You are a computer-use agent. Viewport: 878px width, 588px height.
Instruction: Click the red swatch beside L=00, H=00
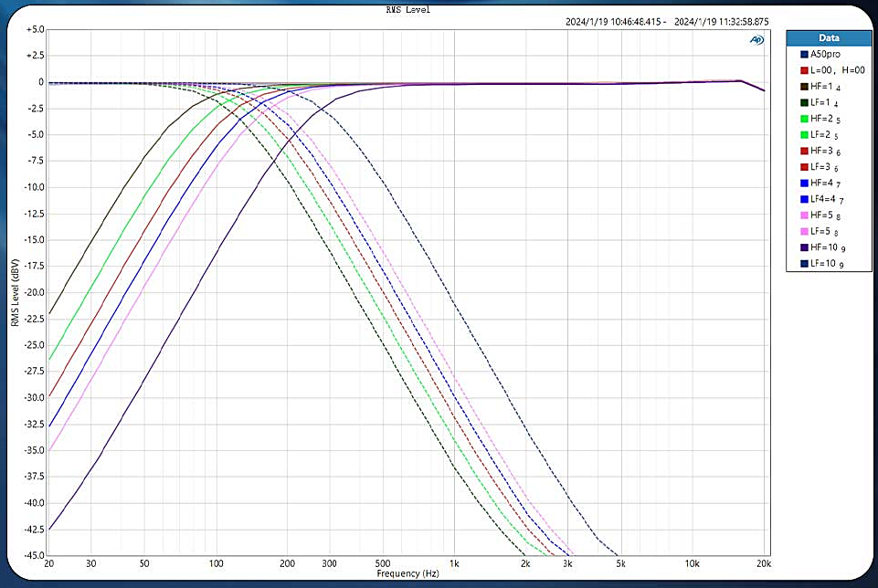click(x=804, y=70)
